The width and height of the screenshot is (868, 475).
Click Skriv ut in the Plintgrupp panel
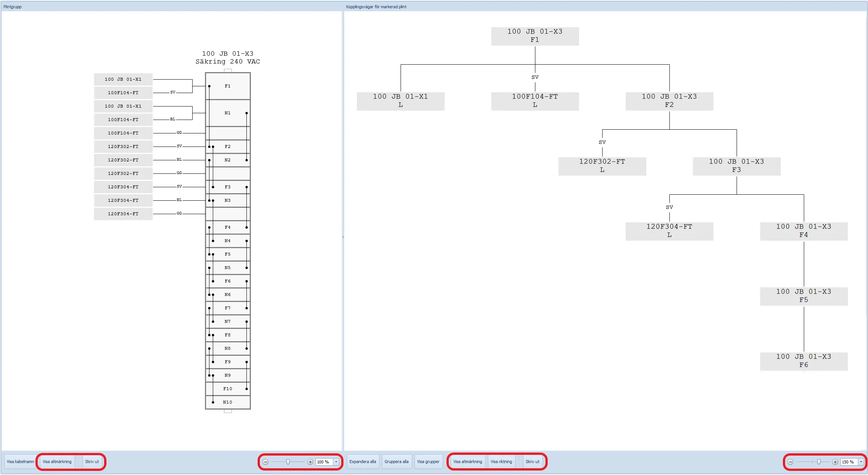[92, 462]
